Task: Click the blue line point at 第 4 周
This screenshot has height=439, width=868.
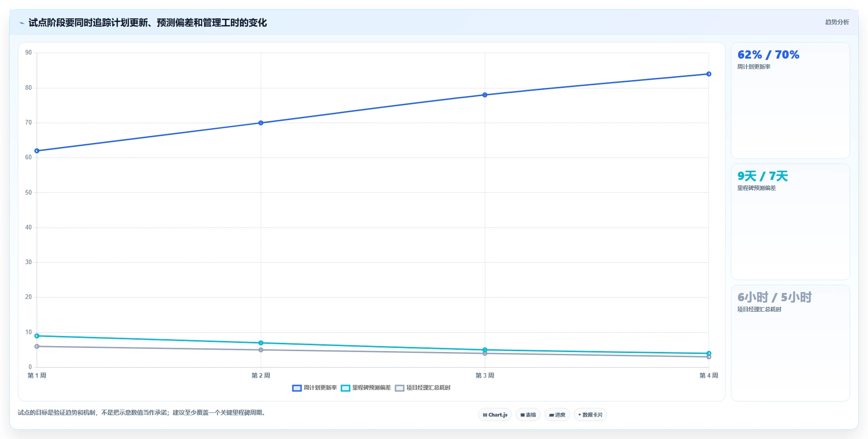Action: coord(709,74)
